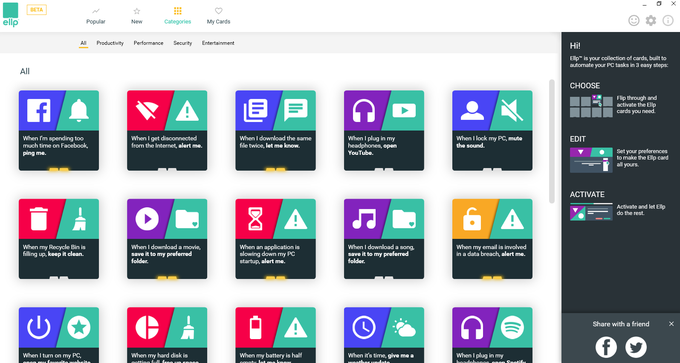Open the data breach alert card
680x363 pixels.
pos(492,239)
